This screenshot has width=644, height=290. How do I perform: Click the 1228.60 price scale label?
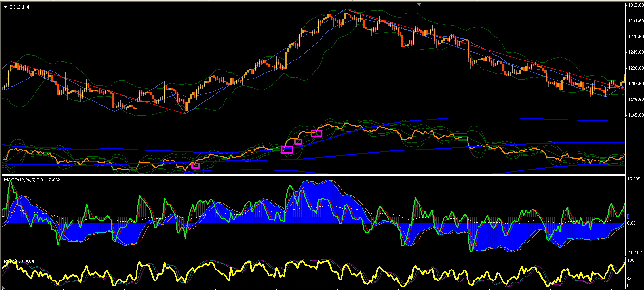click(635, 68)
